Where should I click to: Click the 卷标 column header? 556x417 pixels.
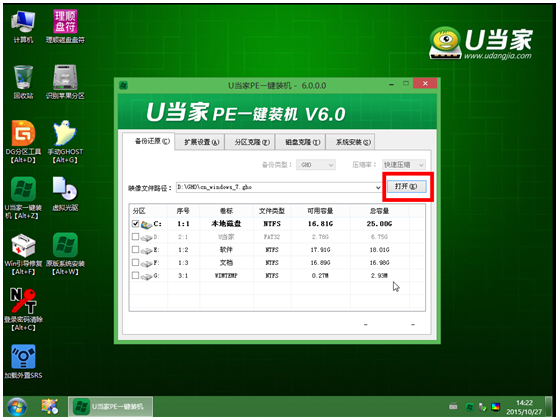pyautogui.click(x=227, y=211)
